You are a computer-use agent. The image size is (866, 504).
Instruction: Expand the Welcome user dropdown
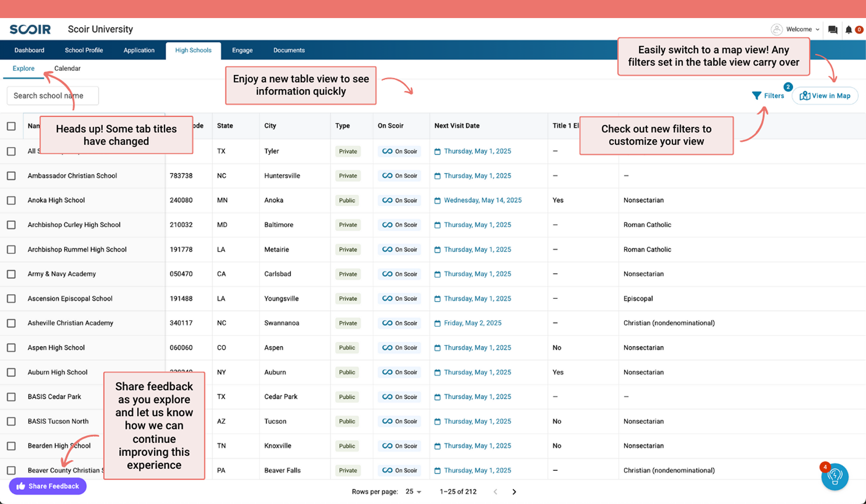pyautogui.click(x=802, y=29)
